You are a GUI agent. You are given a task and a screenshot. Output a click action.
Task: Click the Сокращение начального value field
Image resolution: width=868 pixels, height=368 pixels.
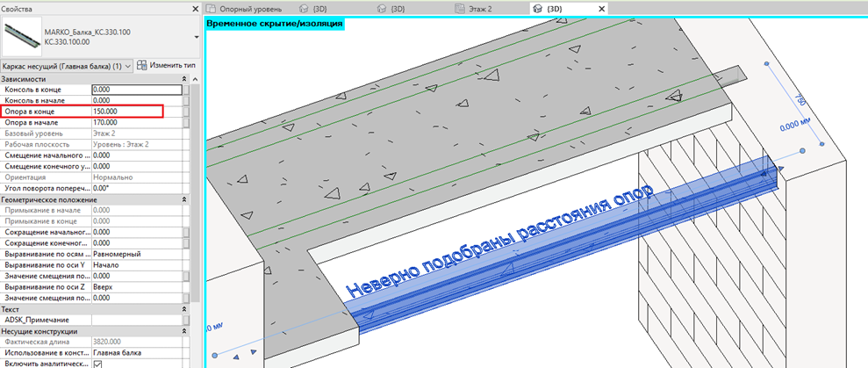(137, 232)
